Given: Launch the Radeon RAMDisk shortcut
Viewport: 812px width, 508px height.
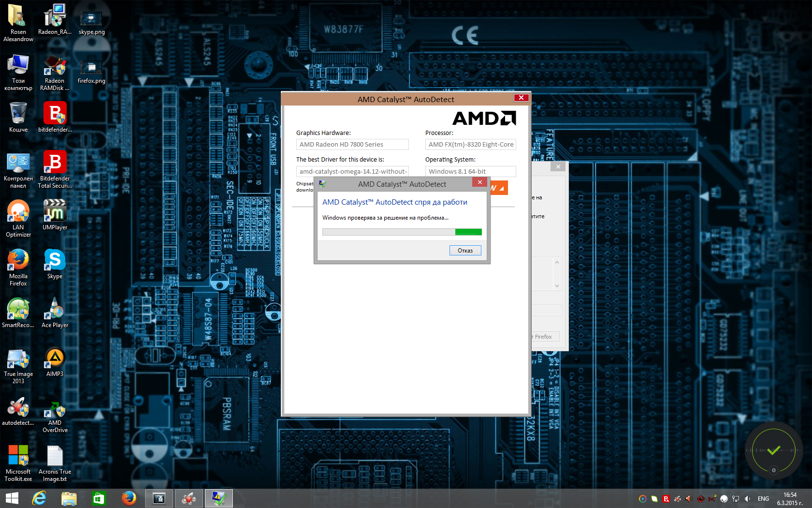Looking at the screenshot, I should pos(55,72).
